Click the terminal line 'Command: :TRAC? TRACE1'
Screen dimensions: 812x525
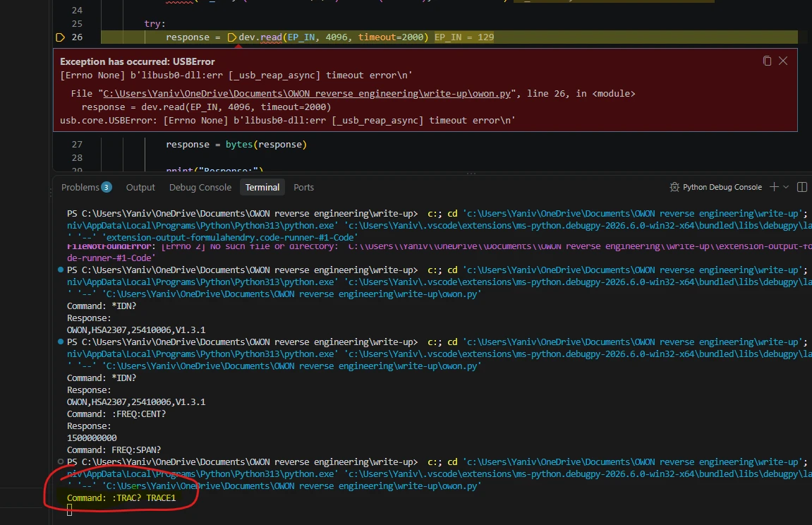point(121,498)
